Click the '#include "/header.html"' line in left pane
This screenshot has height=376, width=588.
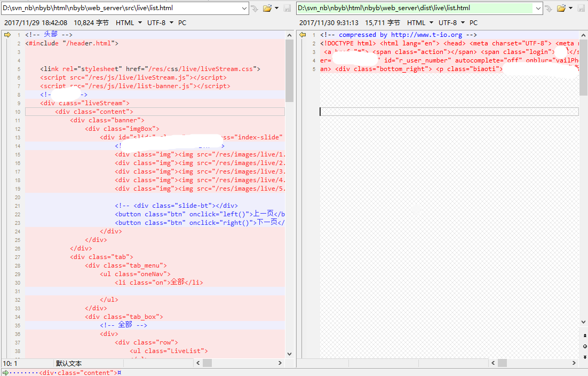pyautogui.click(x=71, y=44)
